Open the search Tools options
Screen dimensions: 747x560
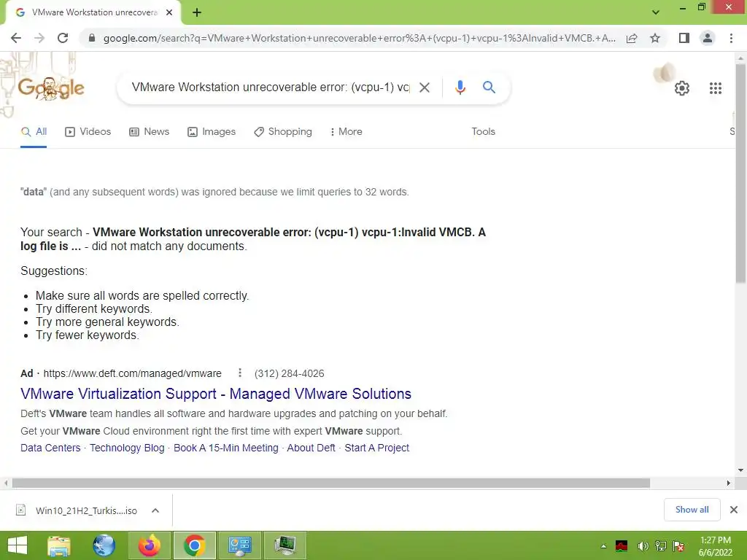[483, 132]
